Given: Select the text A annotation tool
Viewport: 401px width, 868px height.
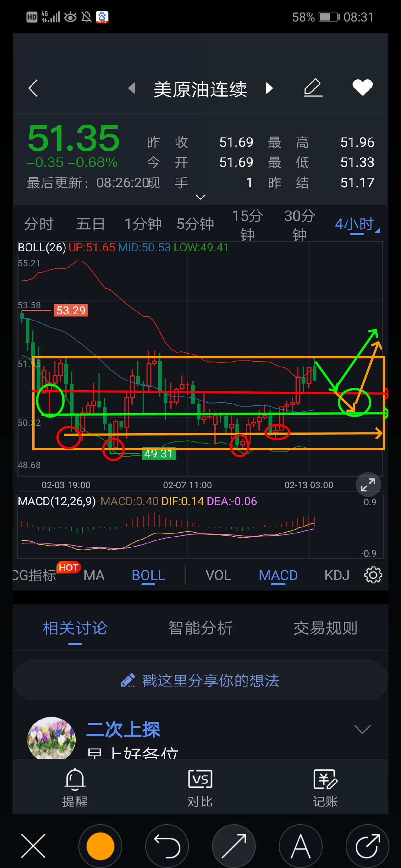Looking at the screenshot, I should 301,846.
